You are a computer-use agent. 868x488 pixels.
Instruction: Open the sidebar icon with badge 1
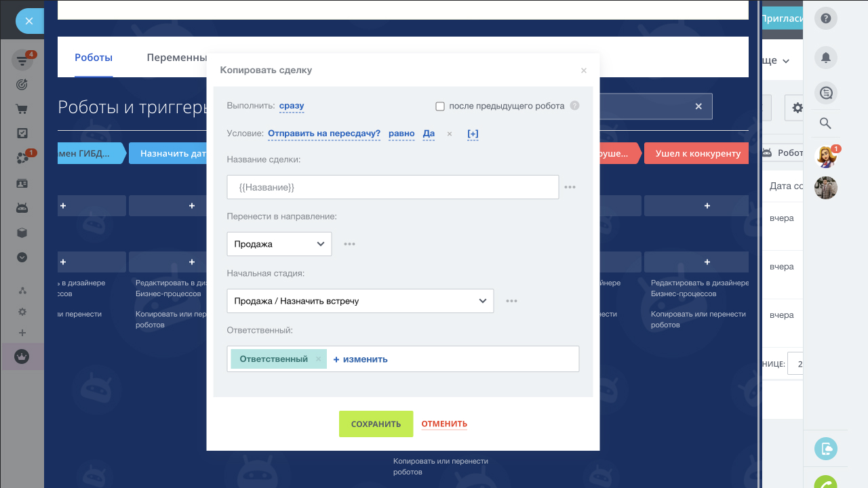22,158
